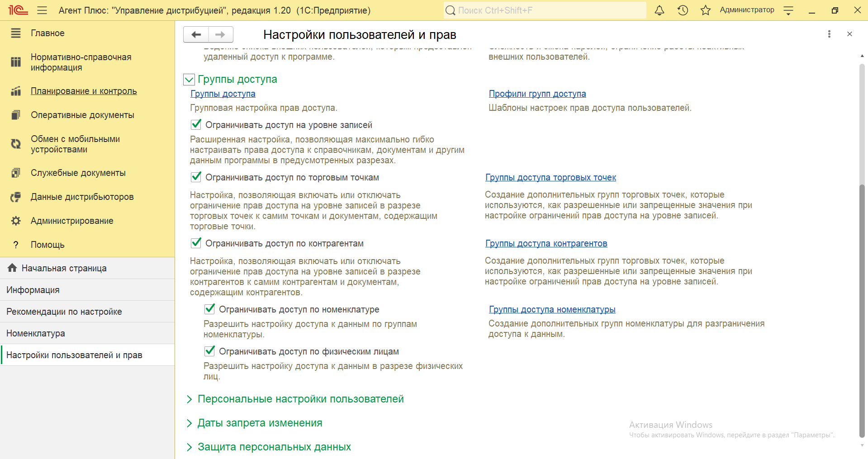Click the scrollbar up arrow
Image resolution: width=868 pixels, height=459 pixels.
point(862,56)
